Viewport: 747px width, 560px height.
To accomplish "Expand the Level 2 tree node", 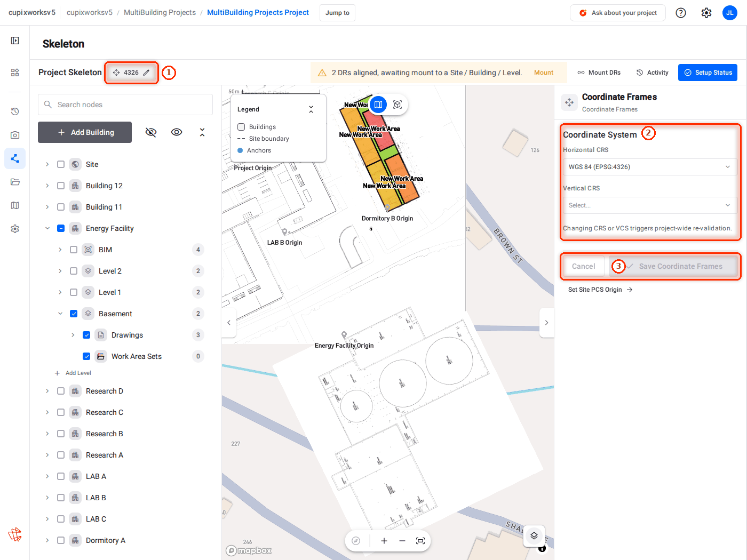I will [60, 271].
